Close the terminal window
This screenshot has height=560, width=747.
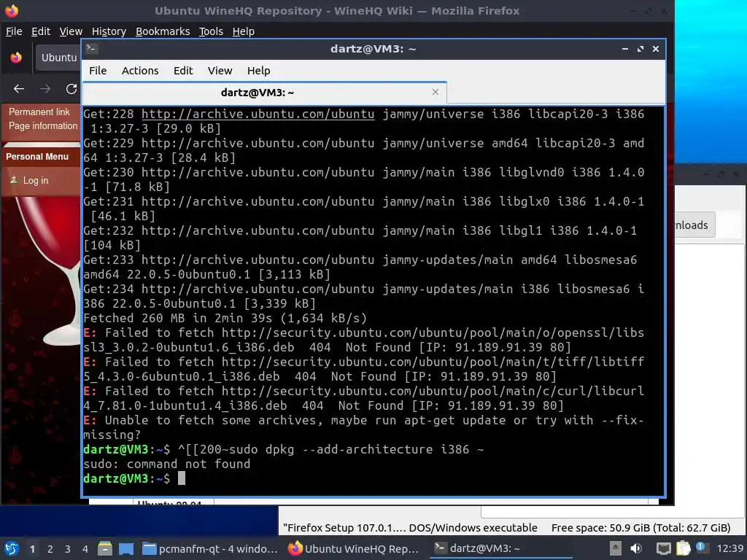point(656,49)
